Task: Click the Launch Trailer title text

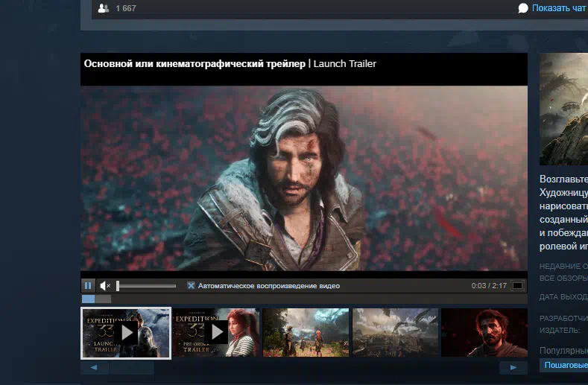Action: 344,64
